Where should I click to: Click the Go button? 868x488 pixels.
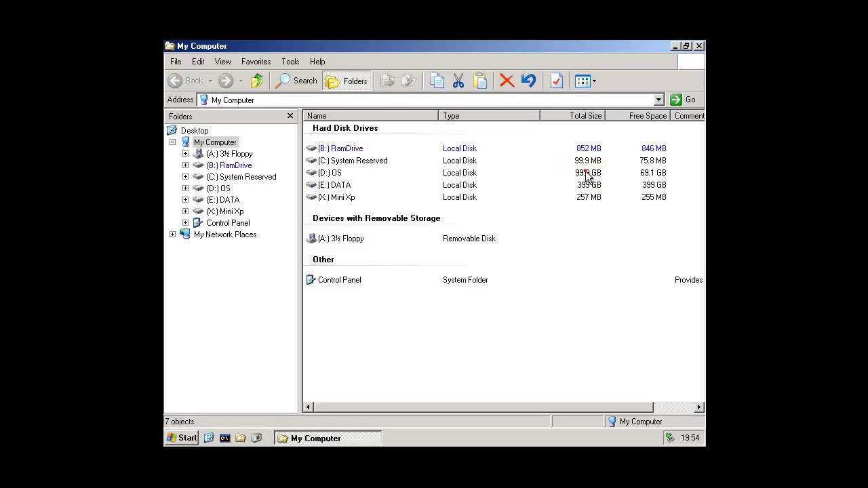click(x=683, y=100)
